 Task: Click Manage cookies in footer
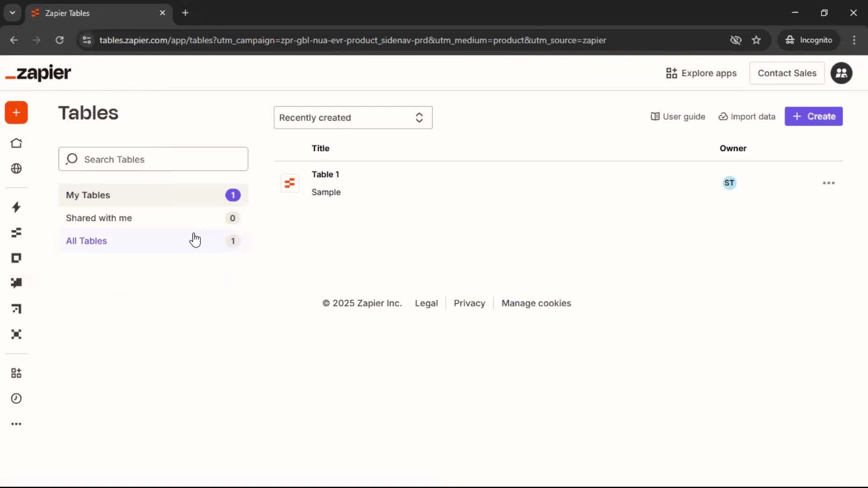536,303
